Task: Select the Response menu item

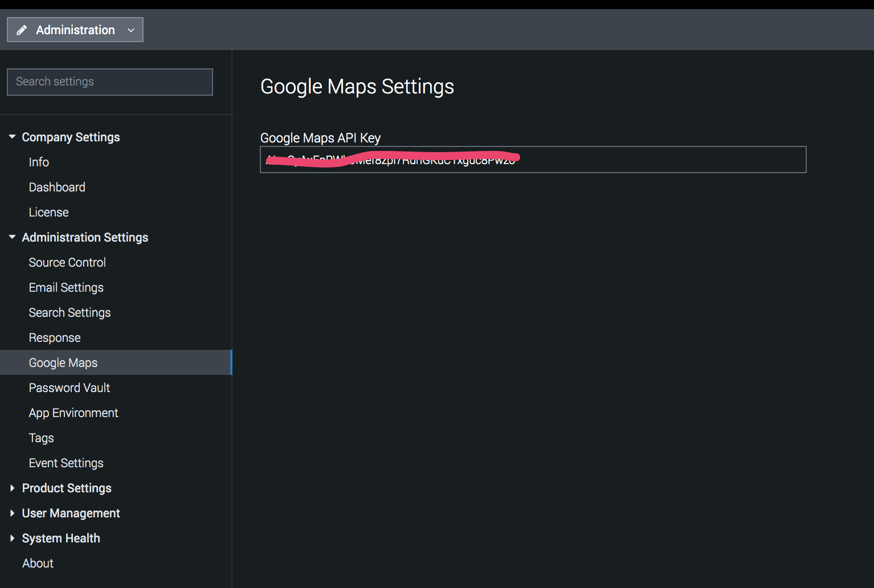Action: 55,338
